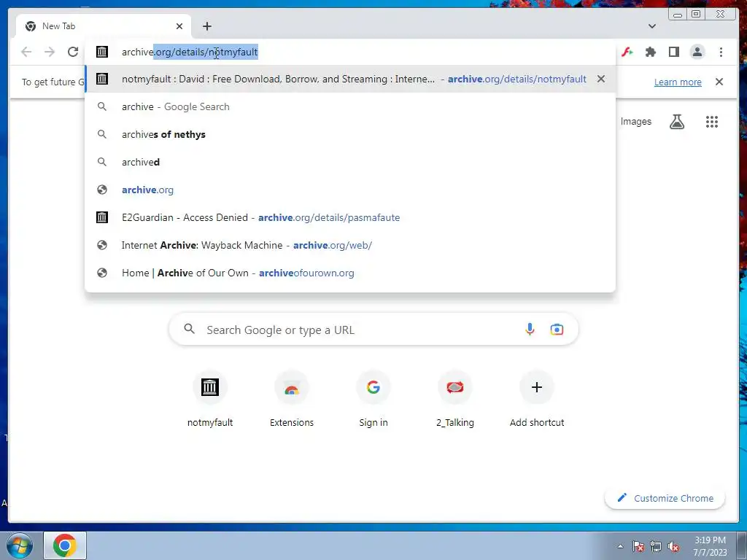Choose the E2Guardian Access Denied suggestion
Image resolution: width=747 pixels, height=560 pixels.
[350, 217]
